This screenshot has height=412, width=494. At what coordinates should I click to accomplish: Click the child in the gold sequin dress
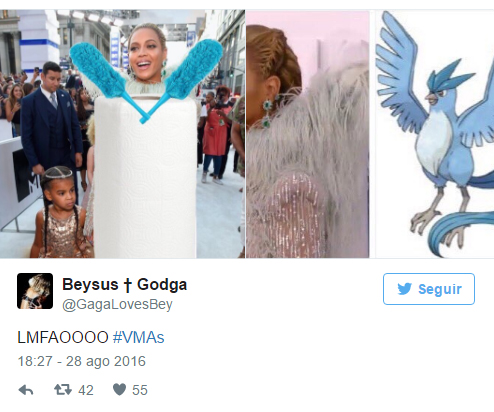point(61,213)
